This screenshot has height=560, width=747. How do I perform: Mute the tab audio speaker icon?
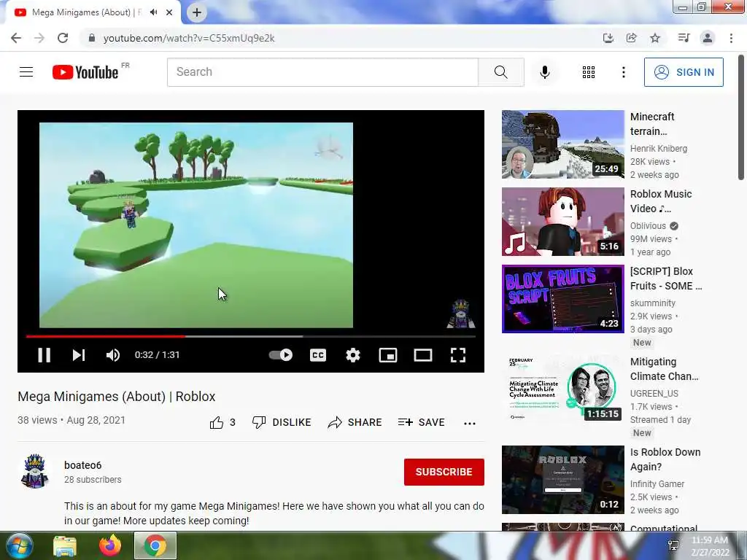153,12
